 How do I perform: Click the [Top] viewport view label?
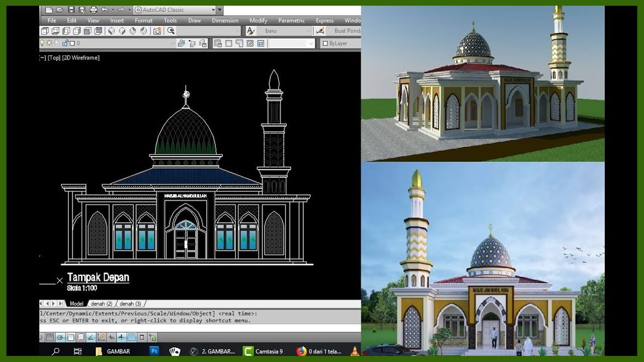pos(54,58)
